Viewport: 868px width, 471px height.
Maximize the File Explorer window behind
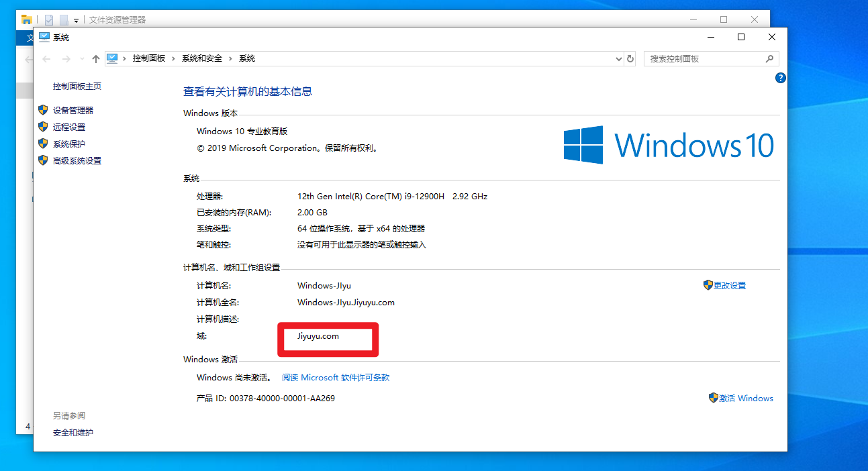coord(724,19)
